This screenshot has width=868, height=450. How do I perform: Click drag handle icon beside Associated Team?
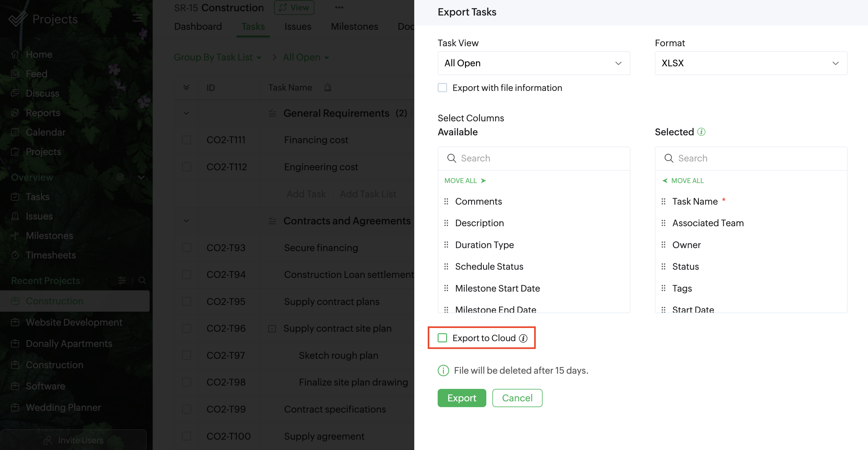tap(663, 223)
